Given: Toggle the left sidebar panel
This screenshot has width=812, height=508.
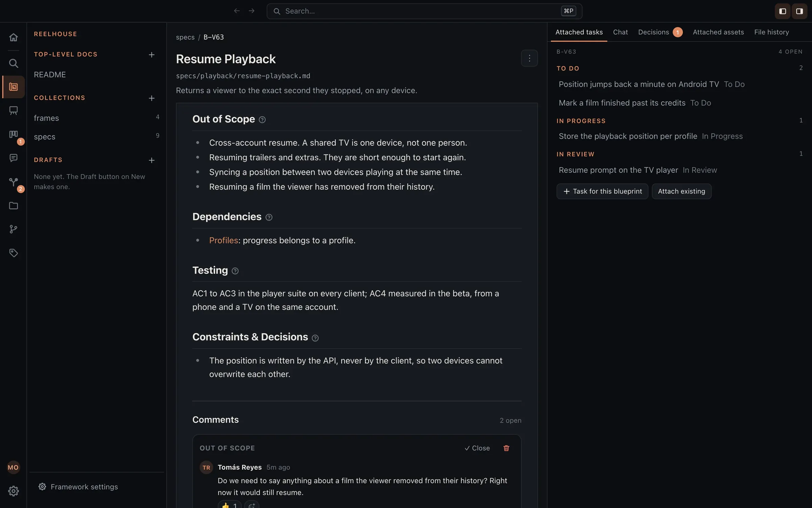Looking at the screenshot, I should (x=783, y=11).
